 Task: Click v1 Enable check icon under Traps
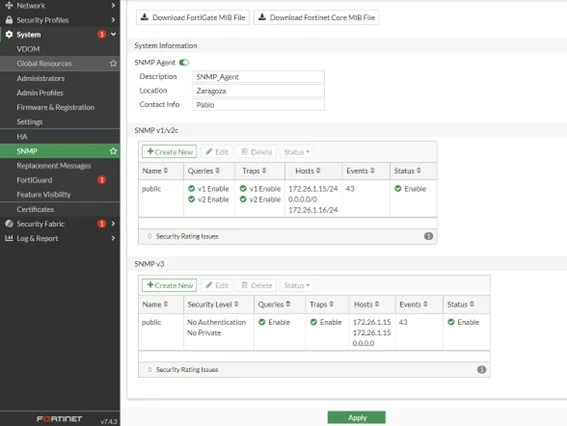243,188
